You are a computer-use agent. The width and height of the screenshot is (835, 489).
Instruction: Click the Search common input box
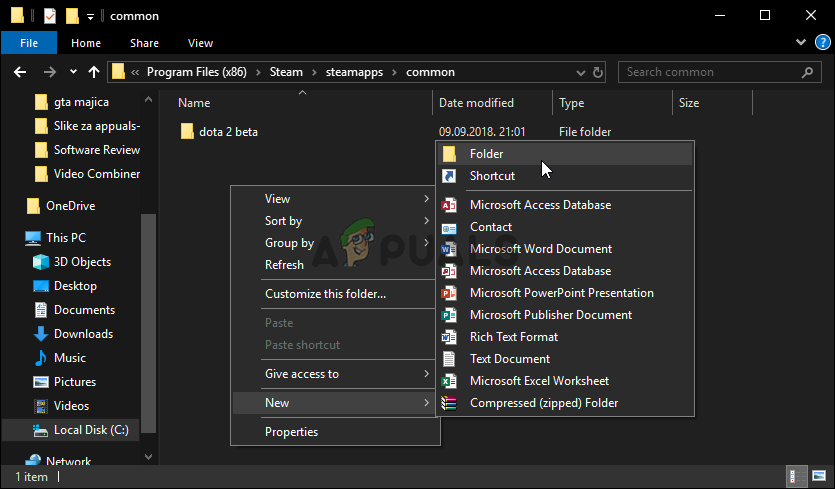[710, 72]
